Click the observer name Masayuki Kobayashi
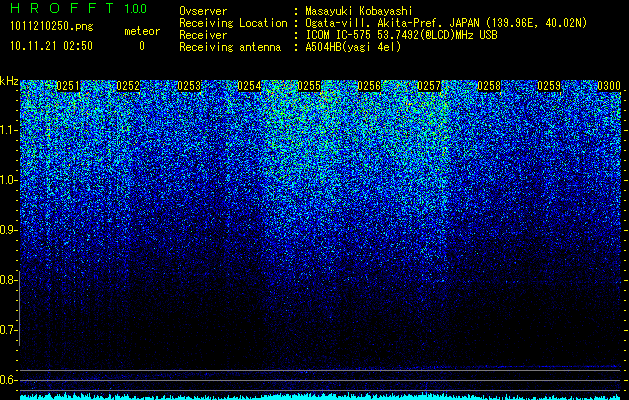 click(359, 11)
